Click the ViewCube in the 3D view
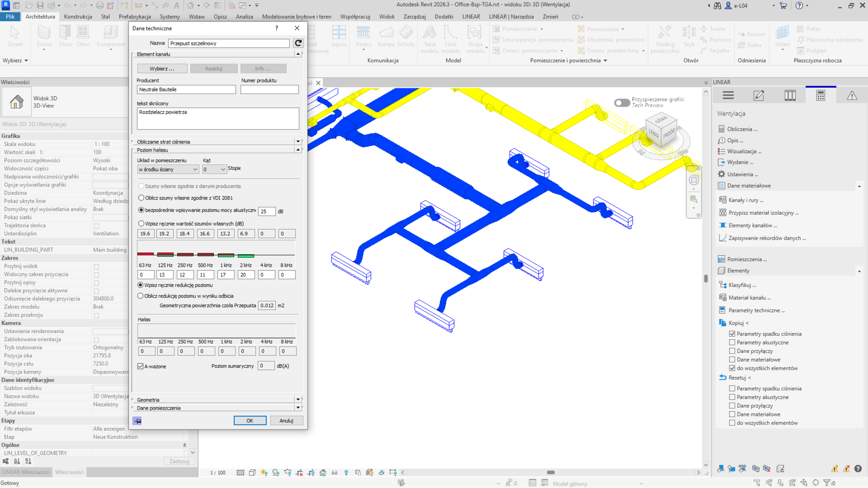 tap(661, 130)
